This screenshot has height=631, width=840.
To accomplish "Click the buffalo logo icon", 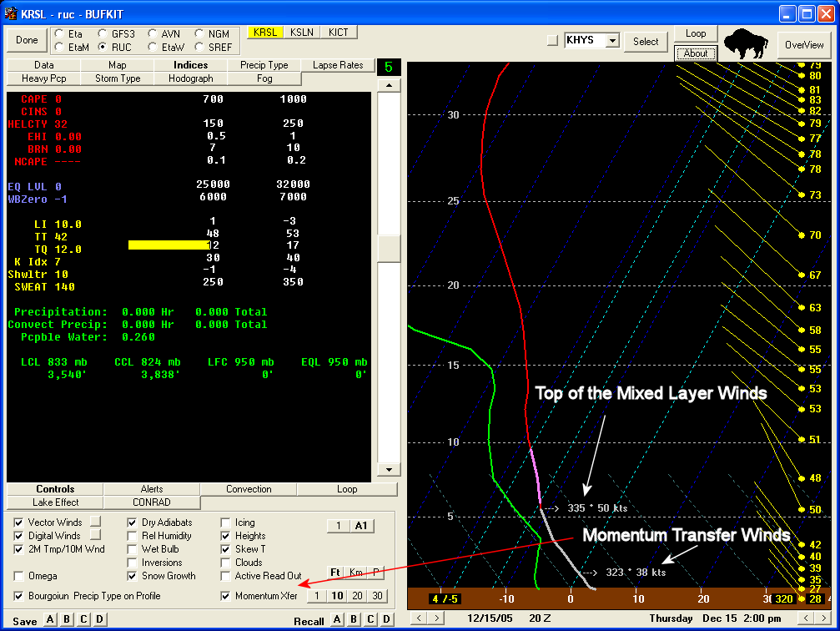I will coord(746,43).
